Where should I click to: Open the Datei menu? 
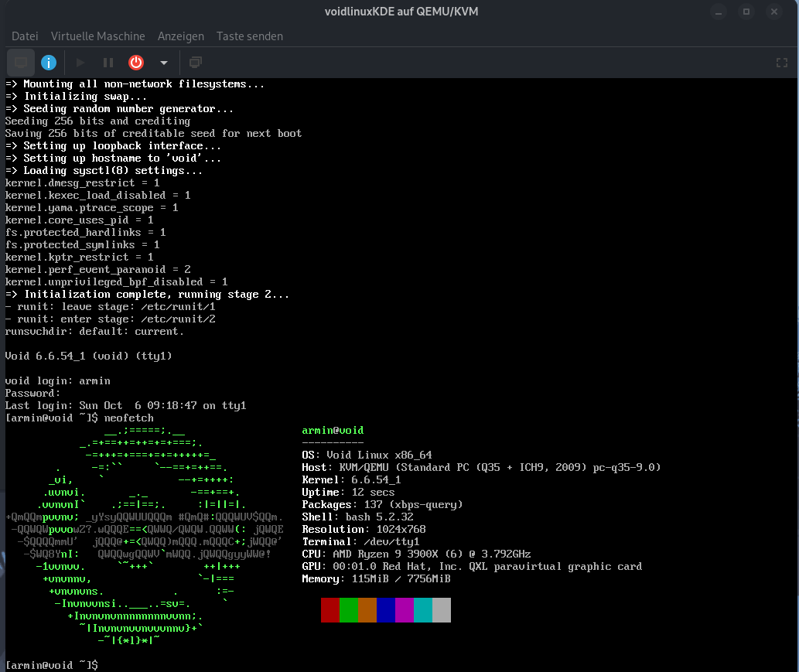pos(25,36)
